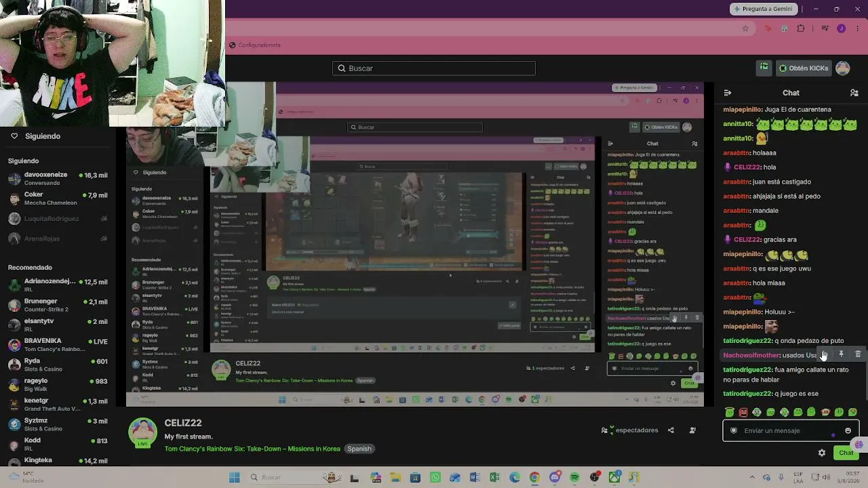Open kenetgr Grand Theft Auto channel

[58, 405]
